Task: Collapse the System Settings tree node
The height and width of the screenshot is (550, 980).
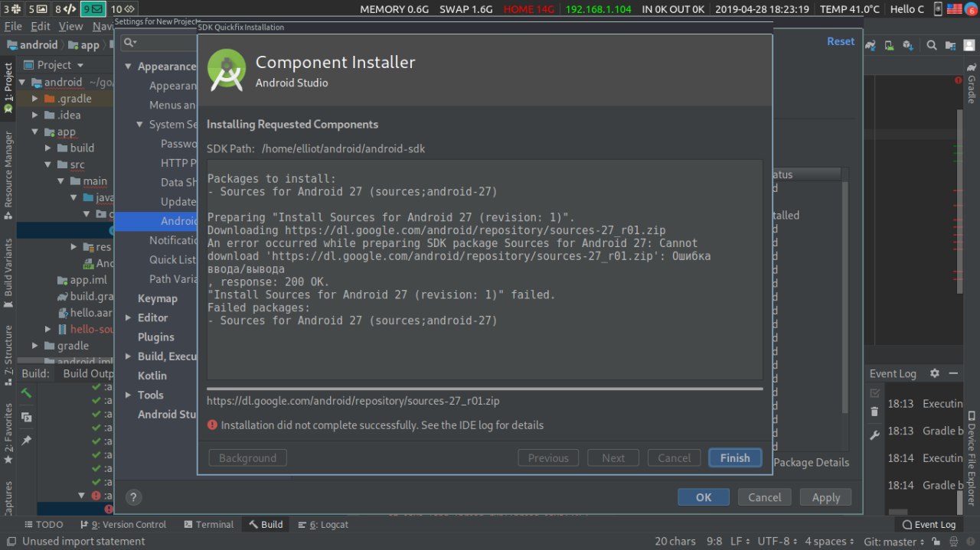Action: click(140, 124)
